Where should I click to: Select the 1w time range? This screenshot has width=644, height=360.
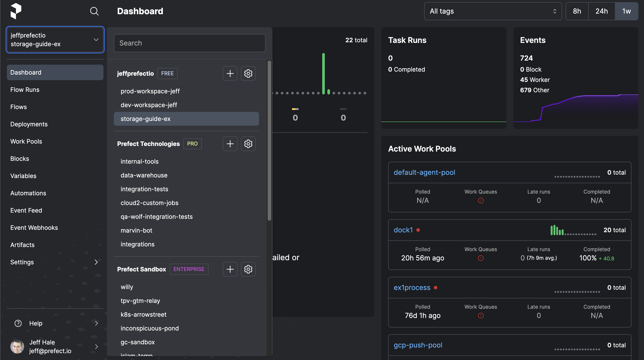click(626, 11)
